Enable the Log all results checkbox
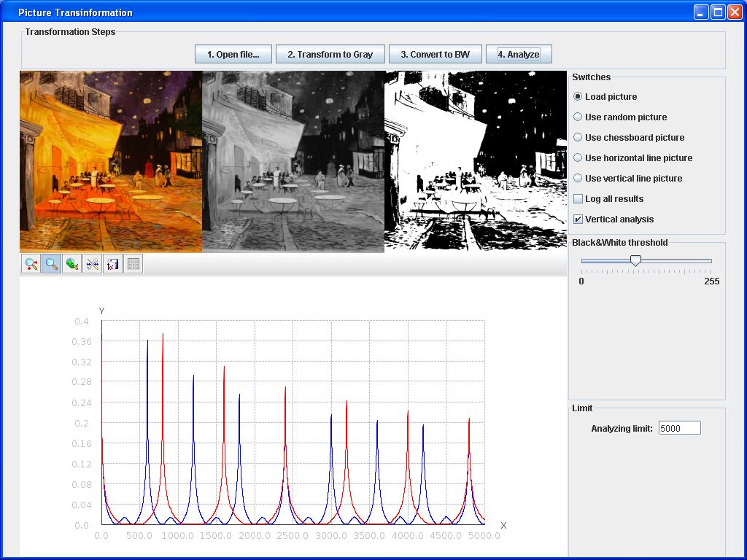 click(x=578, y=198)
